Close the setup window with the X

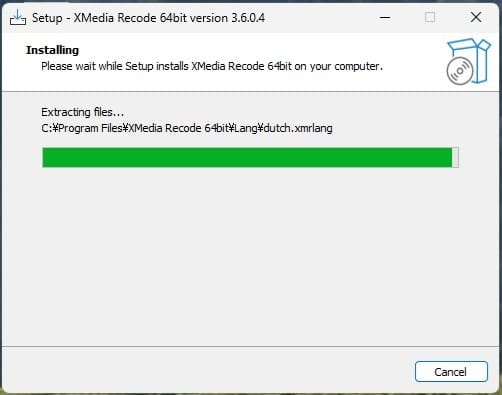[x=476, y=17]
